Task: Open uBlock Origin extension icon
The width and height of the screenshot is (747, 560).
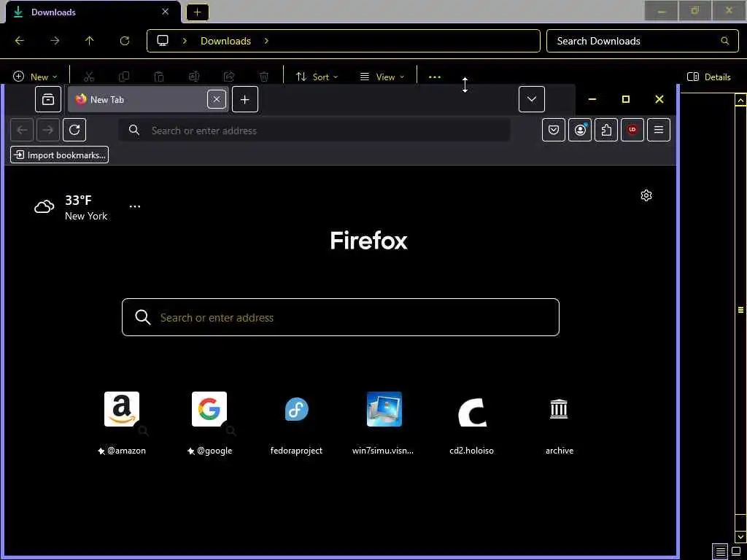Action: (x=632, y=130)
